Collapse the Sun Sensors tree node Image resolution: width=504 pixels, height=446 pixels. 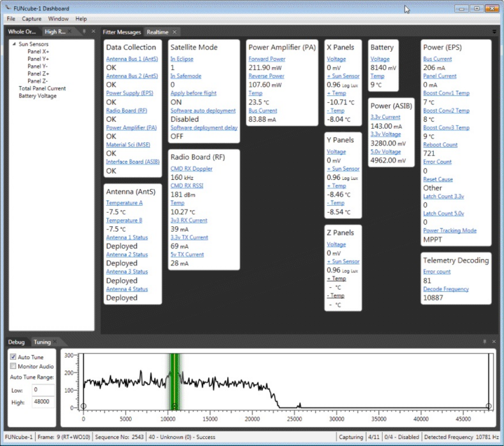(14, 44)
